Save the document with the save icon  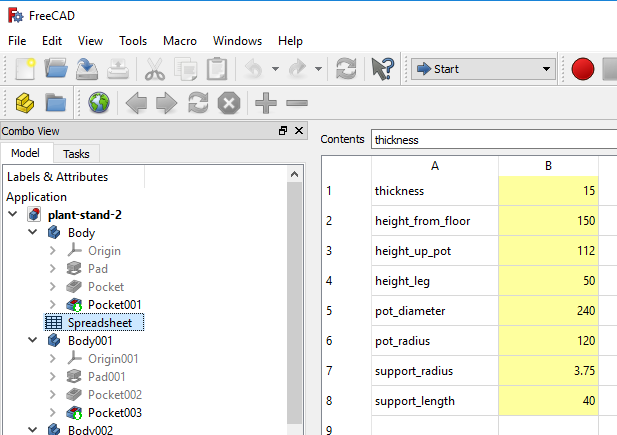87,69
